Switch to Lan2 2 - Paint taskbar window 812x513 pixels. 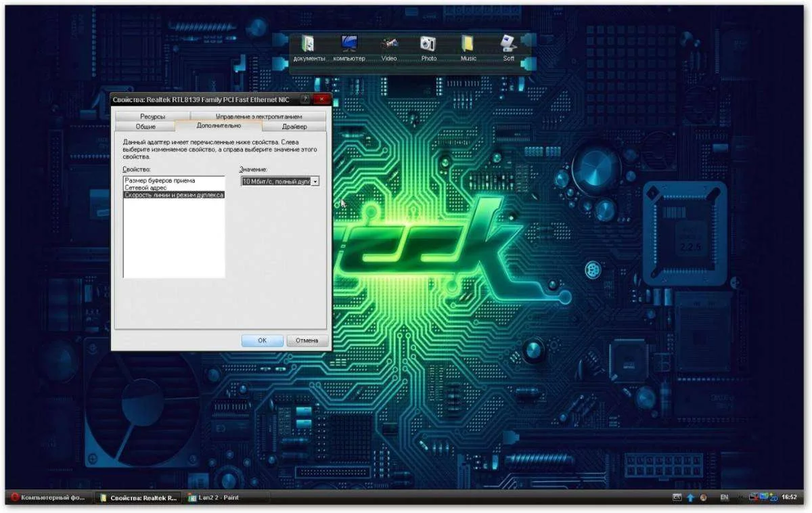click(x=227, y=497)
